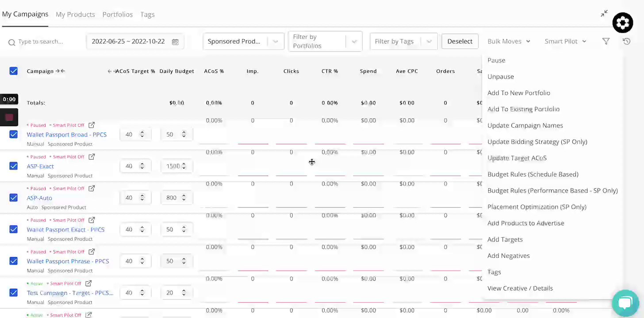Uncheck Wallet Passport Exact - PPCS row

(x=14, y=229)
